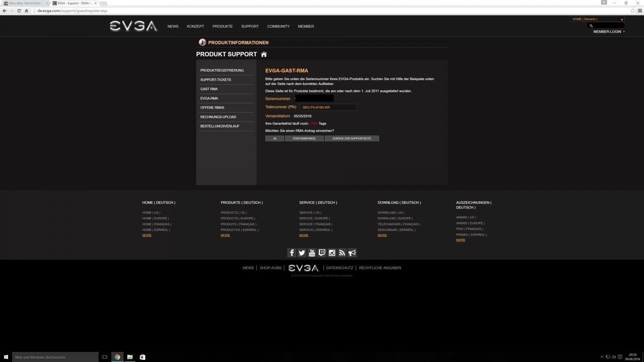Go back in browser history

[x=4, y=11]
